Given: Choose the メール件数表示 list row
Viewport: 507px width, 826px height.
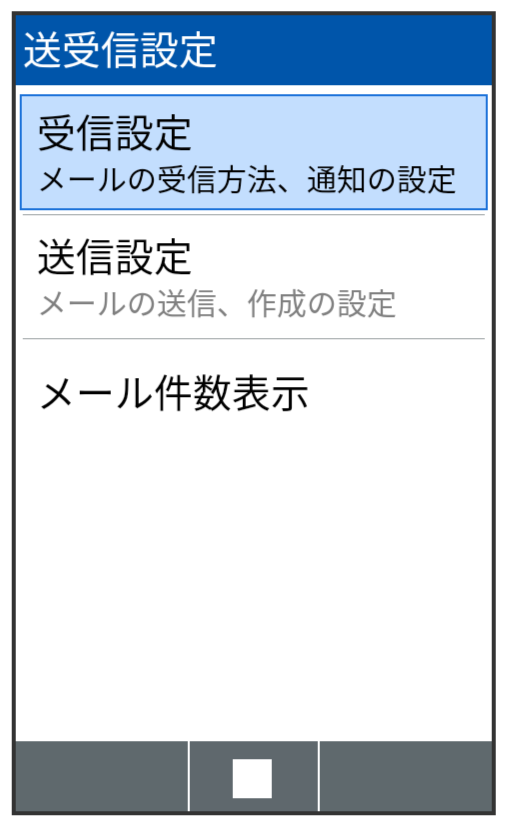Looking at the screenshot, I should 254,393.
